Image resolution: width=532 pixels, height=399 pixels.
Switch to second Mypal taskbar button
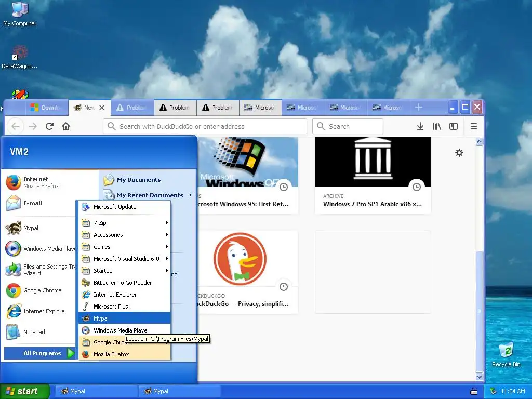179,391
